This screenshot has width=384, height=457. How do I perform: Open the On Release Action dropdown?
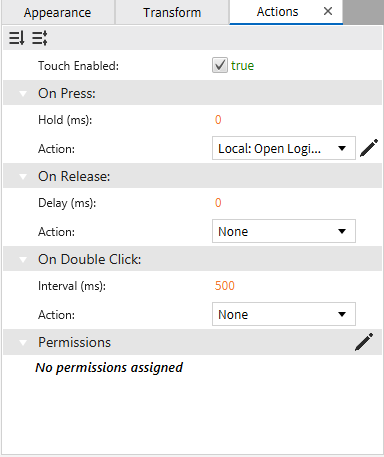[x=284, y=231]
